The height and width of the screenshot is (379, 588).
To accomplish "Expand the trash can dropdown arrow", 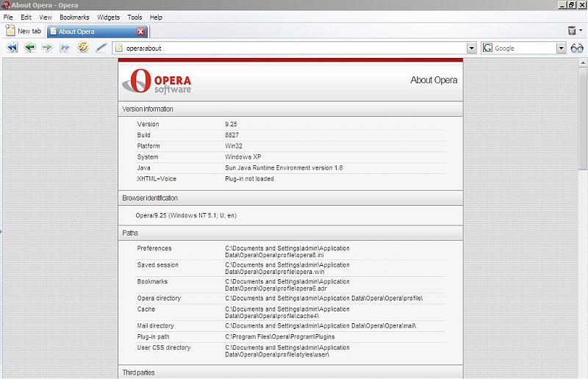I will (x=581, y=31).
